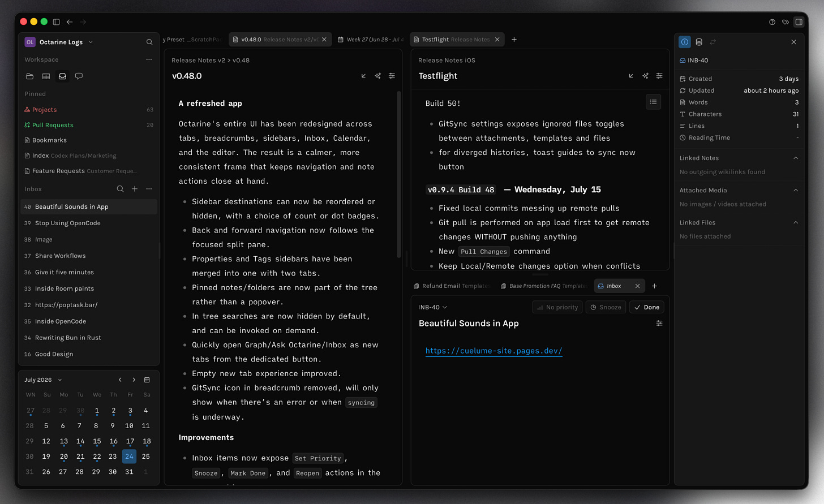Go back using the titlebar arrow
The image size is (824, 504).
[x=70, y=22]
